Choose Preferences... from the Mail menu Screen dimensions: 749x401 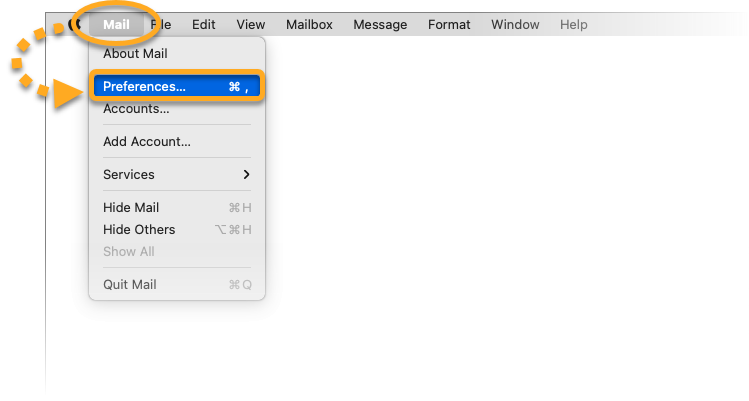click(x=144, y=87)
